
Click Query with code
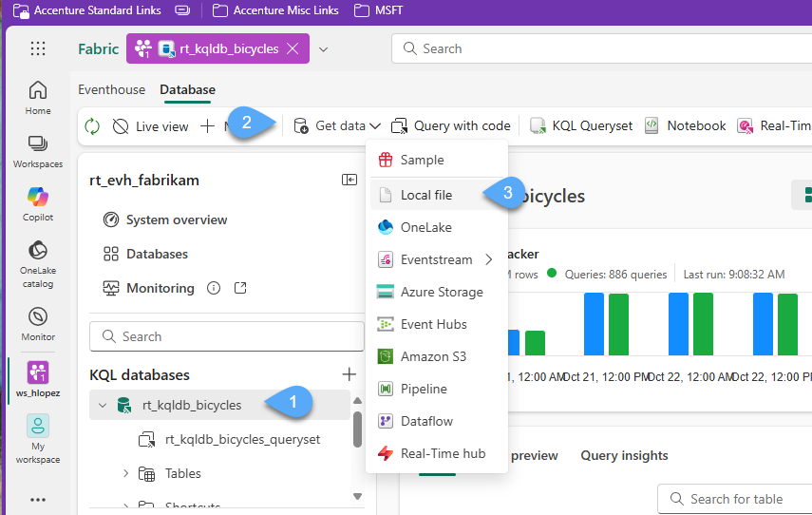pos(451,126)
